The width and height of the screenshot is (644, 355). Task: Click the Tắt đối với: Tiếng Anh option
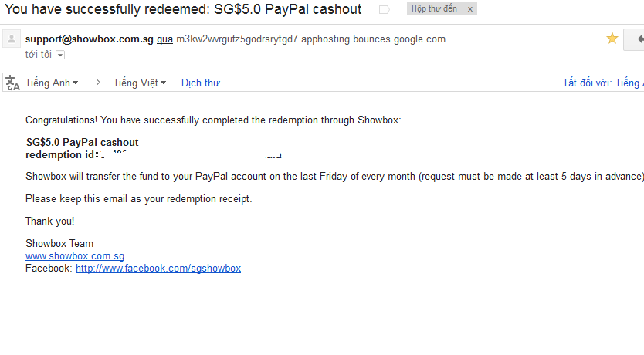point(602,83)
